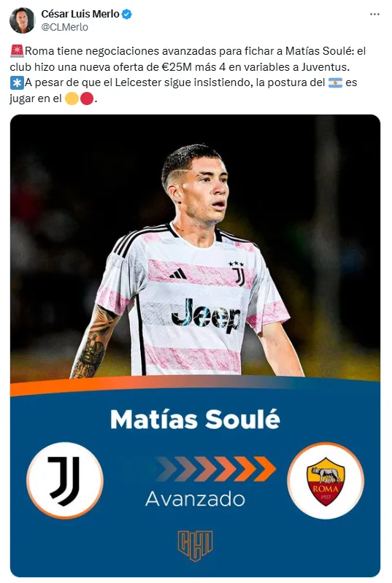
Task: Click the AS Roma crest in the graphic
Action: click(326, 481)
